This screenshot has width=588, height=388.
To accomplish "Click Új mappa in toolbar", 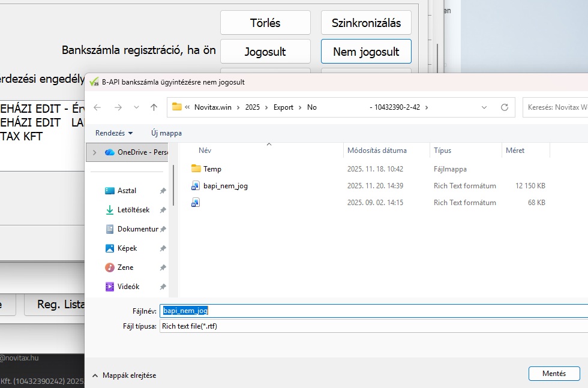I will (166, 133).
